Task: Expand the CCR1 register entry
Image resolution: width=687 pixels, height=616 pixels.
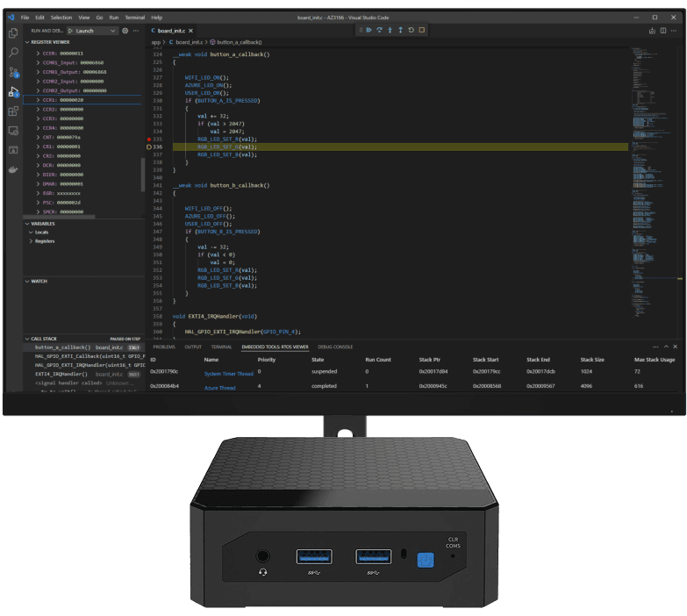Action: tap(38, 100)
